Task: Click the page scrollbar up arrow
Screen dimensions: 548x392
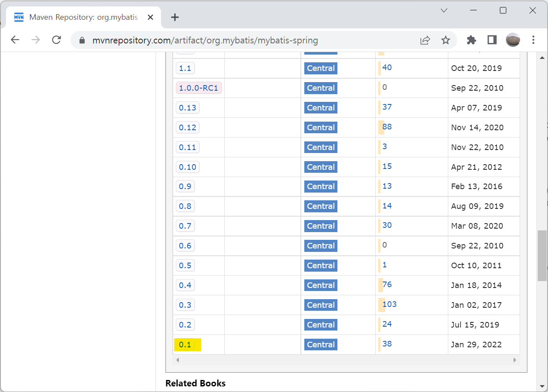Action: (542, 57)
